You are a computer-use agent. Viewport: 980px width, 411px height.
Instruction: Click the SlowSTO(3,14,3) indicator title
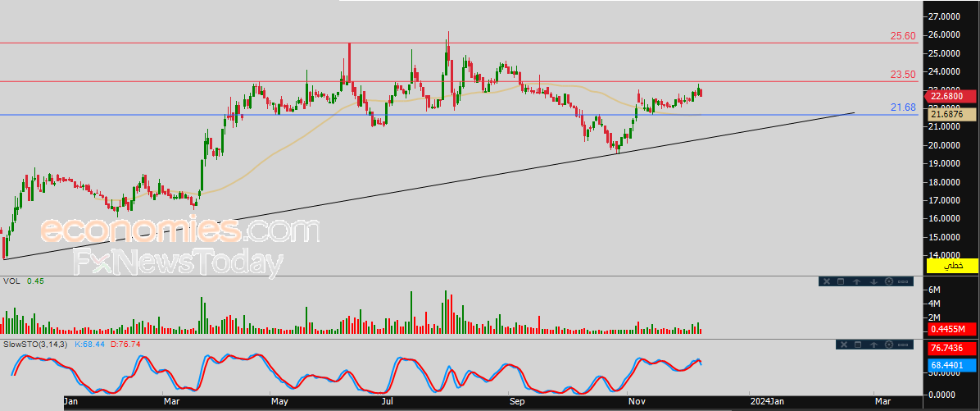[35, 344]
